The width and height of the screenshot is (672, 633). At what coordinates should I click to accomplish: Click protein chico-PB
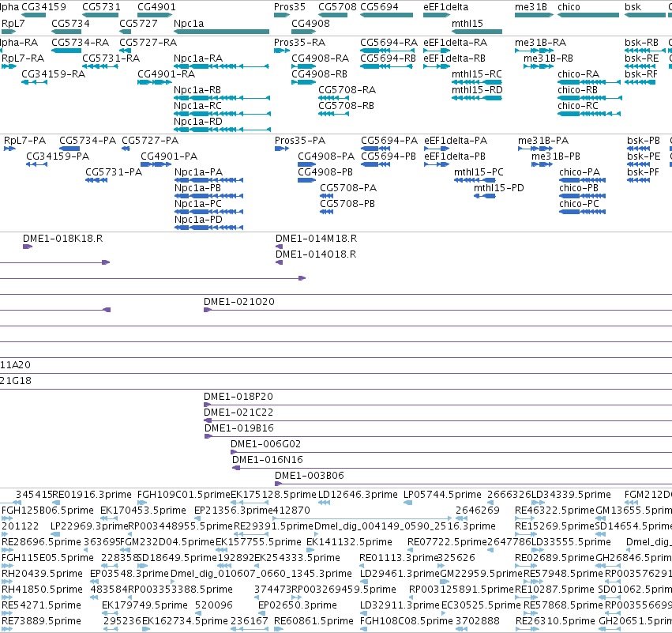point(583,196)
